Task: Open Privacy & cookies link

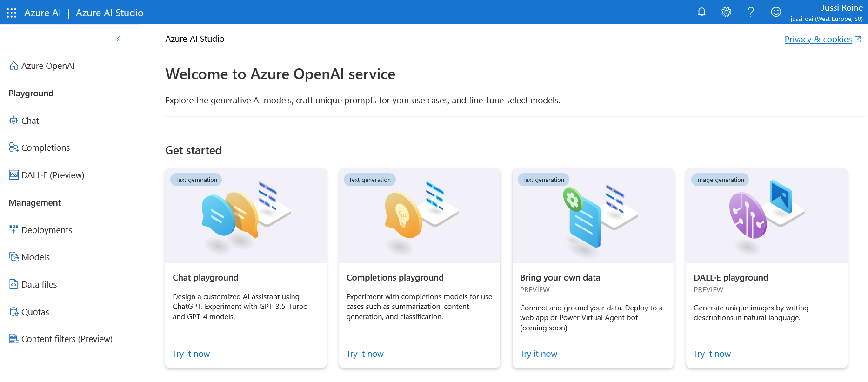Action: coord(818,40)
